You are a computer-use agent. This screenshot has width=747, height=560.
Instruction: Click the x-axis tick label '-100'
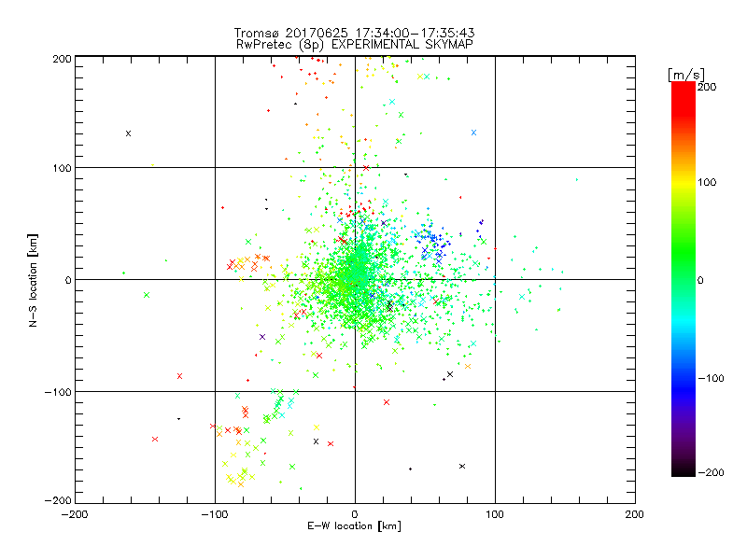point(215,514)
